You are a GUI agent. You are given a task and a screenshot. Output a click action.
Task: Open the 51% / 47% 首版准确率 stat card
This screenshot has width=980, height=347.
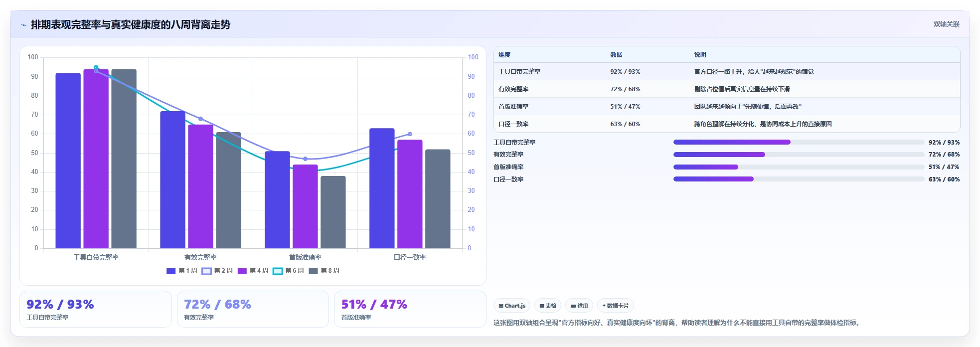tap(410, 309)
